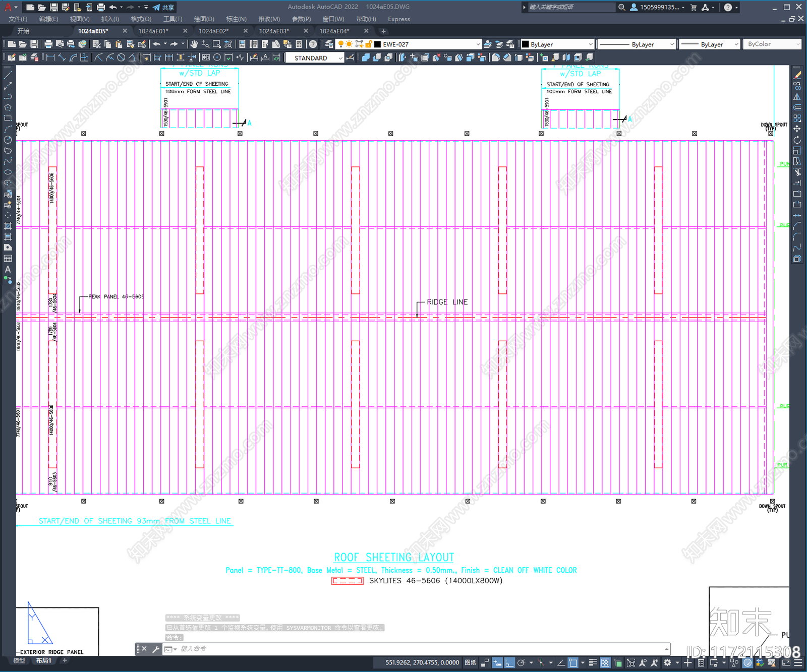Click the Undo arrow in the standard toolbar
The width and height of the screenshot is (807, 672).
[157, 44]
